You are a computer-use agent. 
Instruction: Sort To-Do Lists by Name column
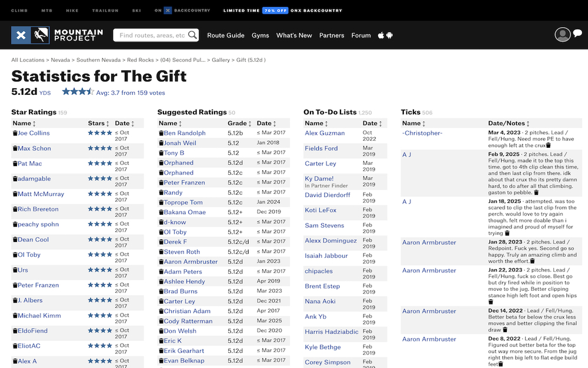pyautogui.click(x=316, y=124)
